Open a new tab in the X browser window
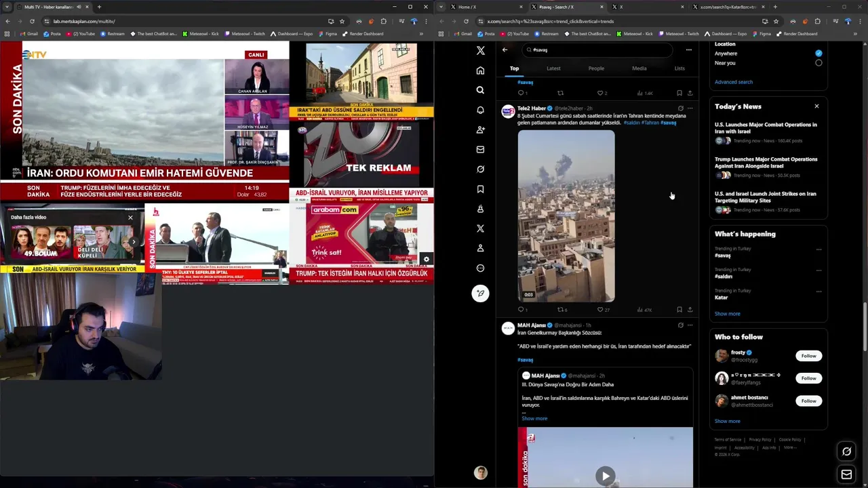 (x=775, y=7)
